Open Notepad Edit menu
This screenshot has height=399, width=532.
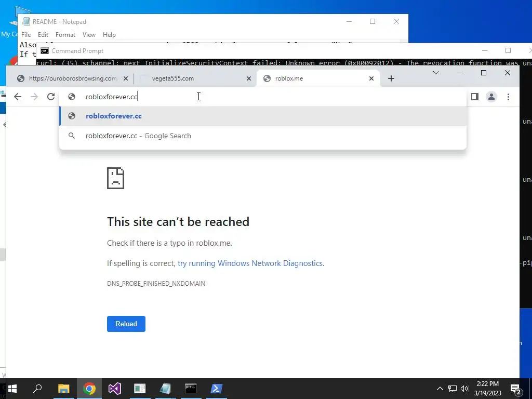pos(43,35)
